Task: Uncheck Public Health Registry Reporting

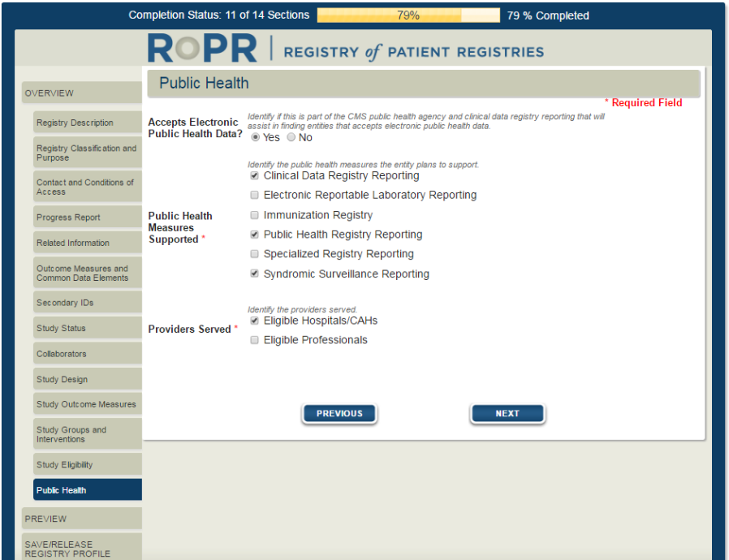Action: point(254,235)
